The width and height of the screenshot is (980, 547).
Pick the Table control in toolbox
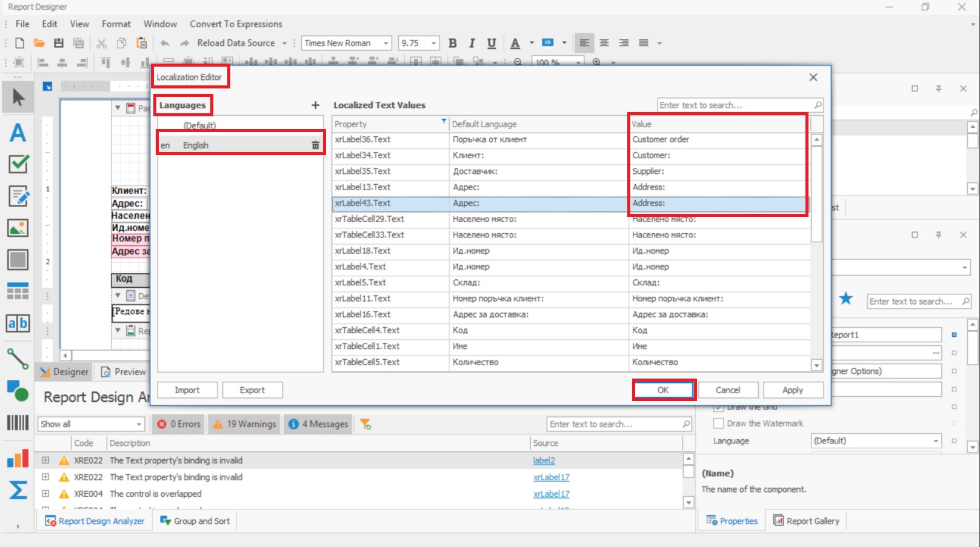coord(18,291)
